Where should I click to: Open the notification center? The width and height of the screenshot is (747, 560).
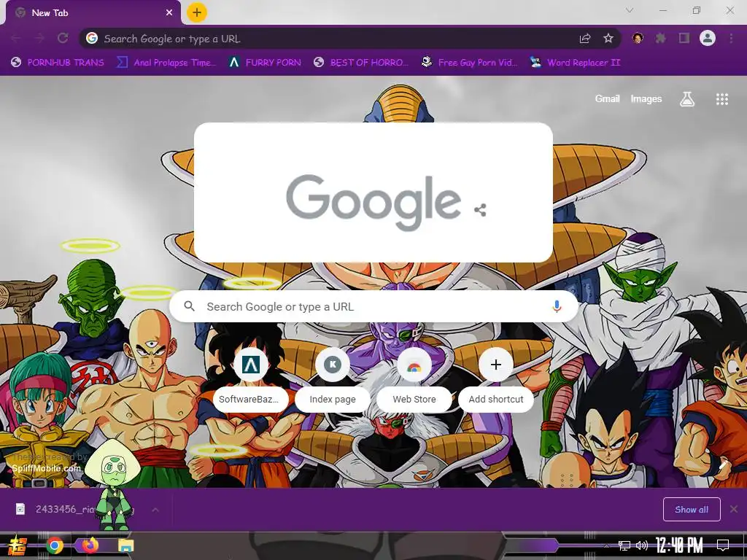point(723,545)
